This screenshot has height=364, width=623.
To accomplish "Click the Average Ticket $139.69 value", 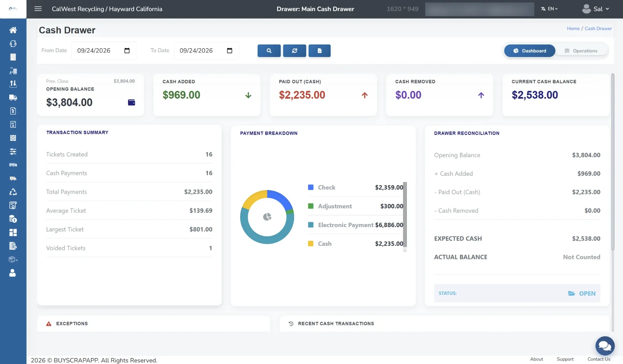I will click(x=201, y=211).
